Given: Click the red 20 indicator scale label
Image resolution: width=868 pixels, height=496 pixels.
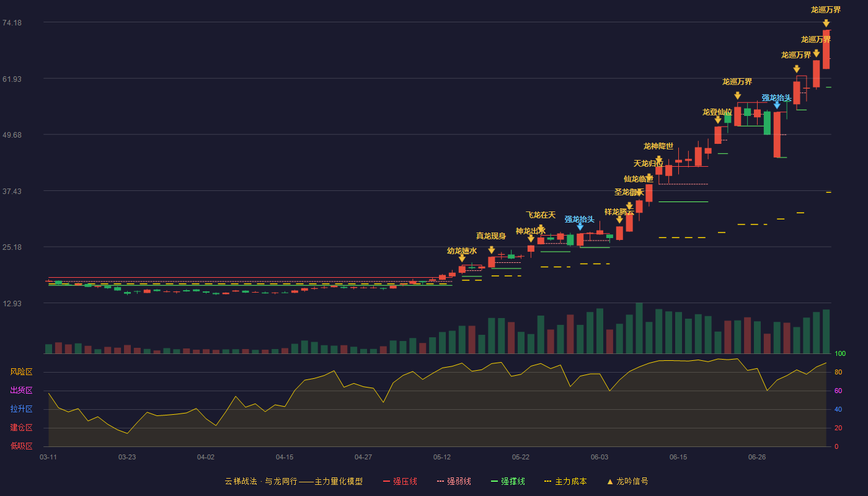Looking at the screenshot, I should [838, 428].
